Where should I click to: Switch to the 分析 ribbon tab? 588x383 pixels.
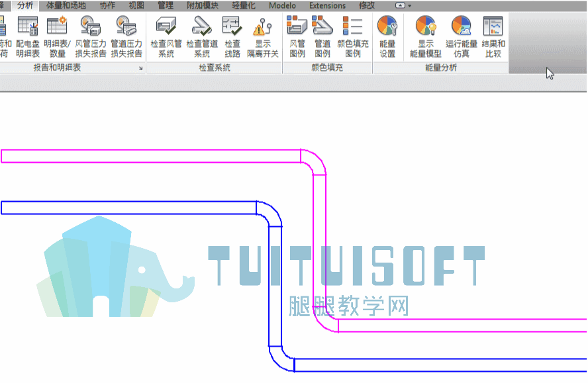25,5
